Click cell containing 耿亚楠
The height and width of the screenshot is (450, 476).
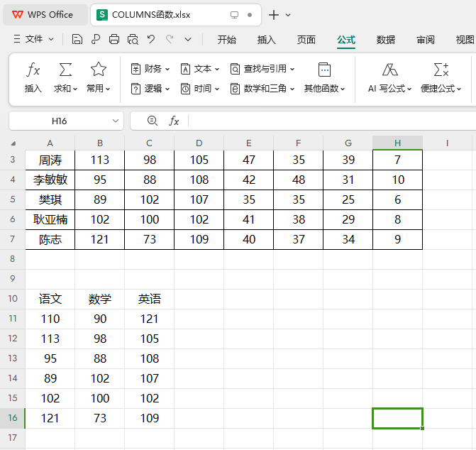(50, 219)
